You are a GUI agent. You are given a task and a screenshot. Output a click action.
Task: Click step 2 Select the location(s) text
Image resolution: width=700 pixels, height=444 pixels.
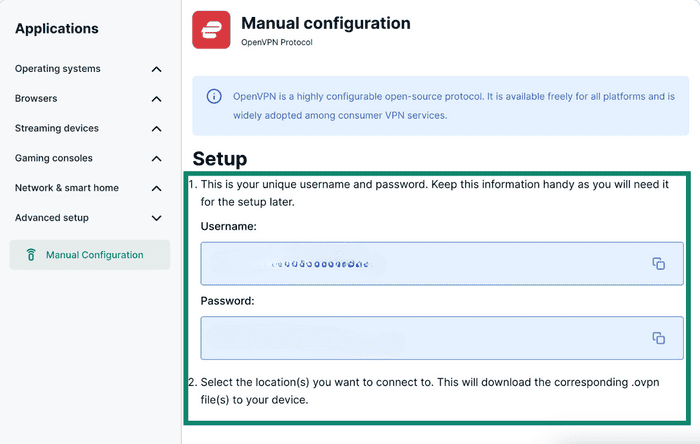click(429, 391)
